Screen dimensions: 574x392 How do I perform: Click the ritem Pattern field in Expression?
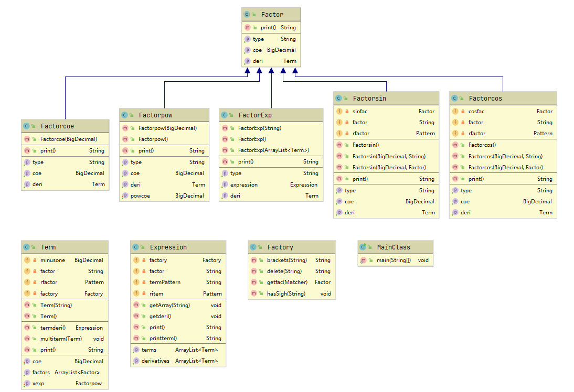178,293
